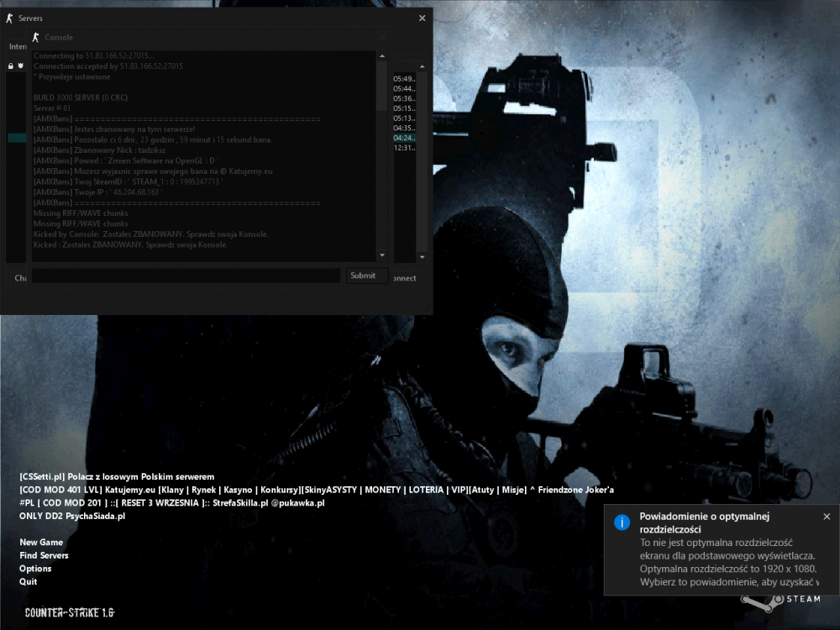Select the server row with time 05:15
This screenshot has height=630, width=840.
pos(404,108)
